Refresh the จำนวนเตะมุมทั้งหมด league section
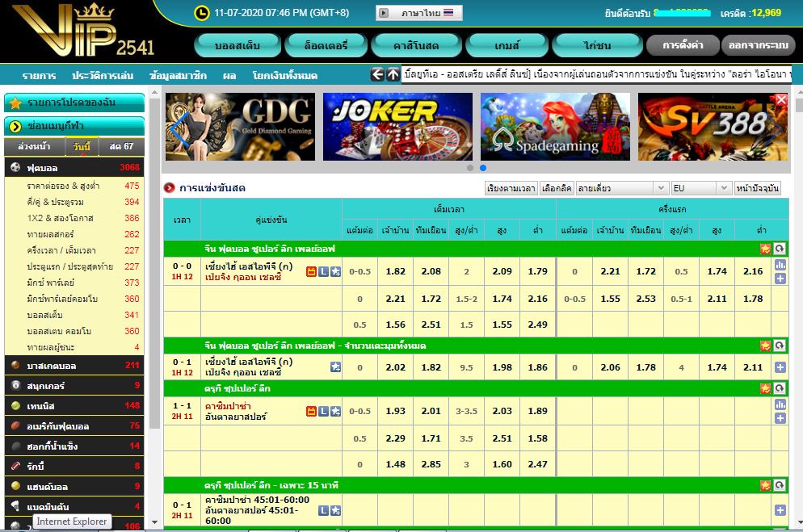803x532 pixels. point(780,346)
